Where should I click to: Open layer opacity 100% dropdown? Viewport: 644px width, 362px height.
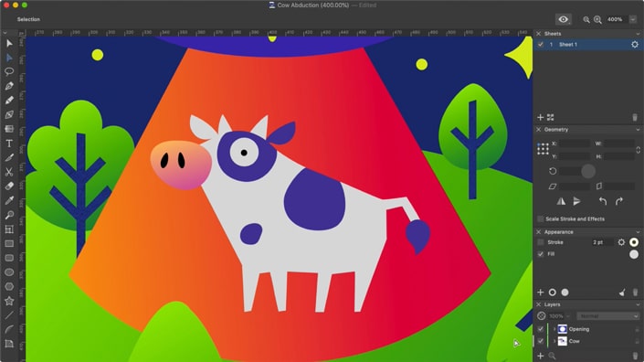568,316
